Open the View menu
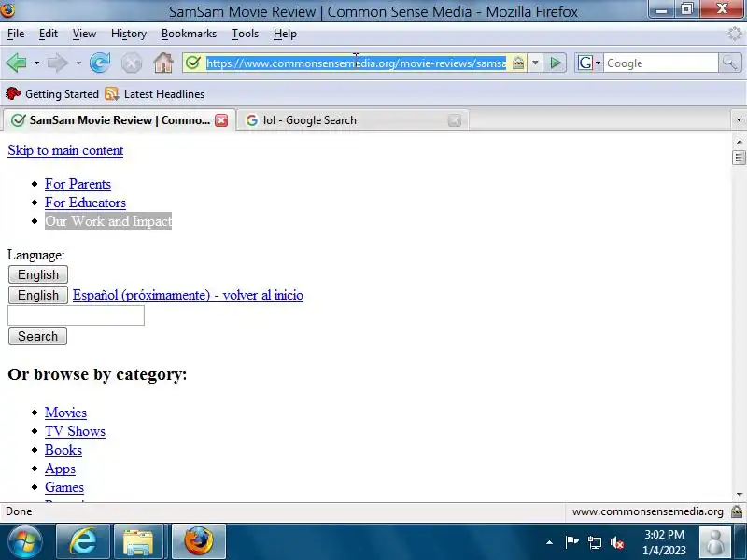 [84, 34]
